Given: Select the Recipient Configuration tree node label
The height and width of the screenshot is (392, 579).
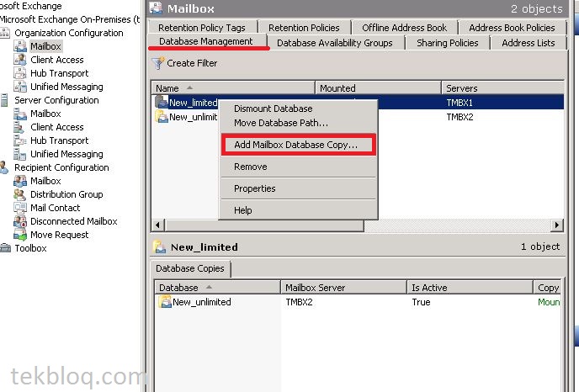Looking at the screenshot, I should coord(61,167).
